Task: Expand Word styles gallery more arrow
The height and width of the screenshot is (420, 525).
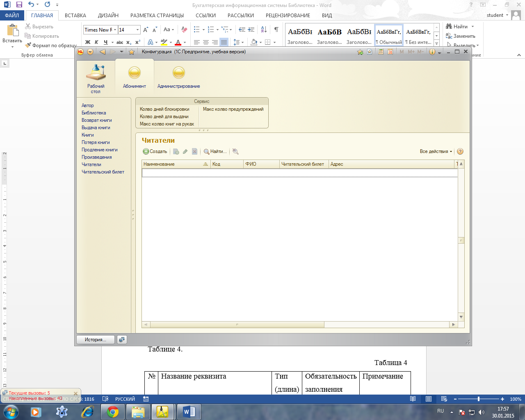Action: pyautogui.click(x=437, y=43)
